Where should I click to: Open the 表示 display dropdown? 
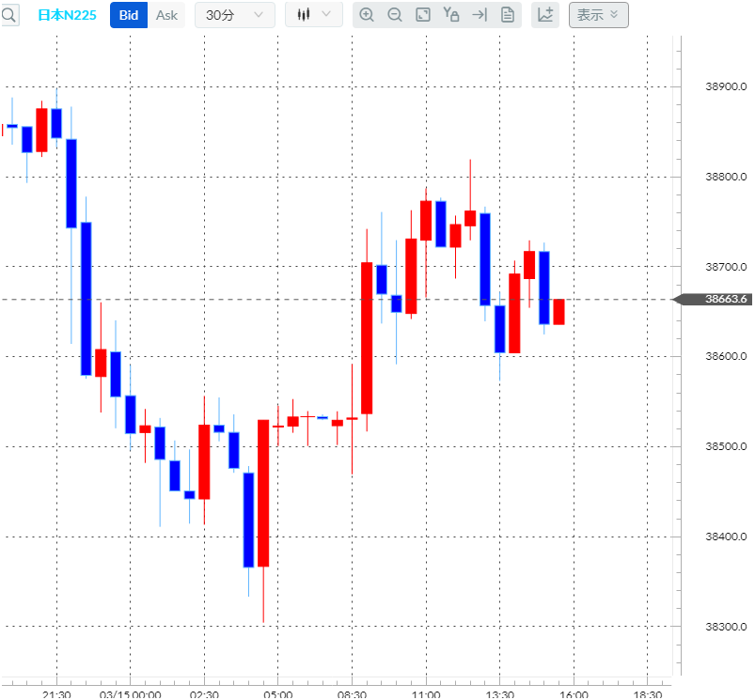[x=599, y=15]
